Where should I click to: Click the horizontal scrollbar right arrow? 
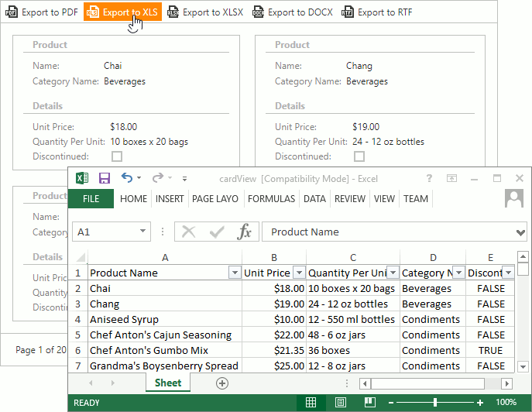tap(507, 384)
